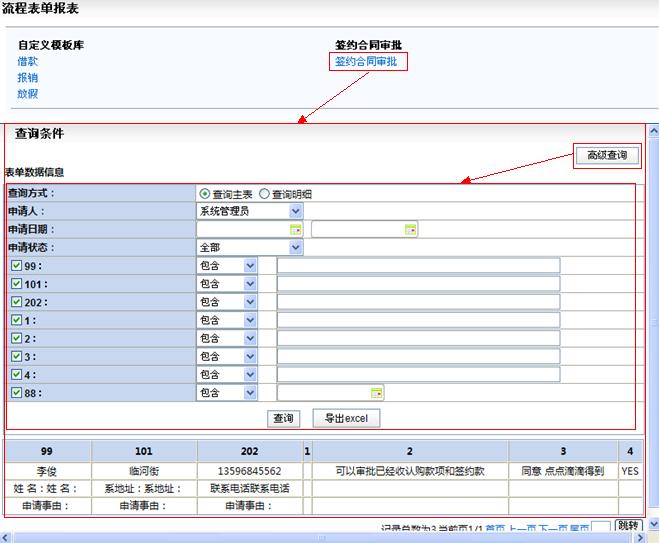Toggle the 202 field checkbox
The height and width of the screenshot is (543, 659).
click(x=16, y=302)
